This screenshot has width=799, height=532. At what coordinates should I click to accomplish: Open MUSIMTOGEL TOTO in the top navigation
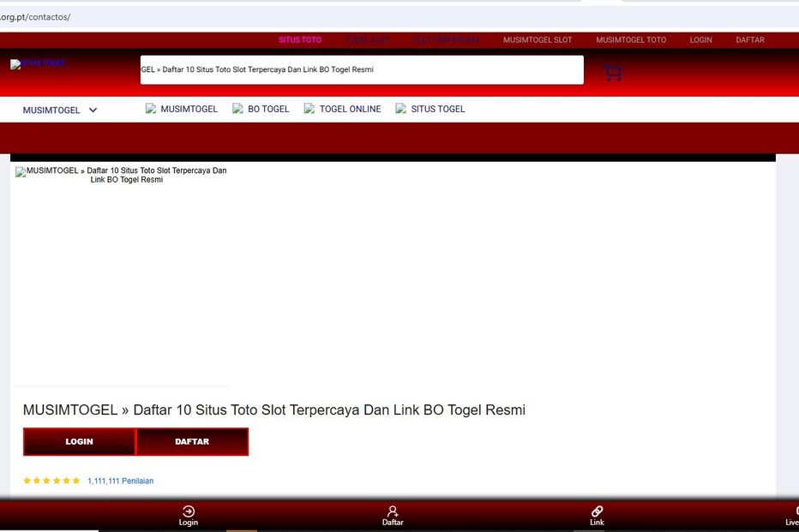coord(631,40)
